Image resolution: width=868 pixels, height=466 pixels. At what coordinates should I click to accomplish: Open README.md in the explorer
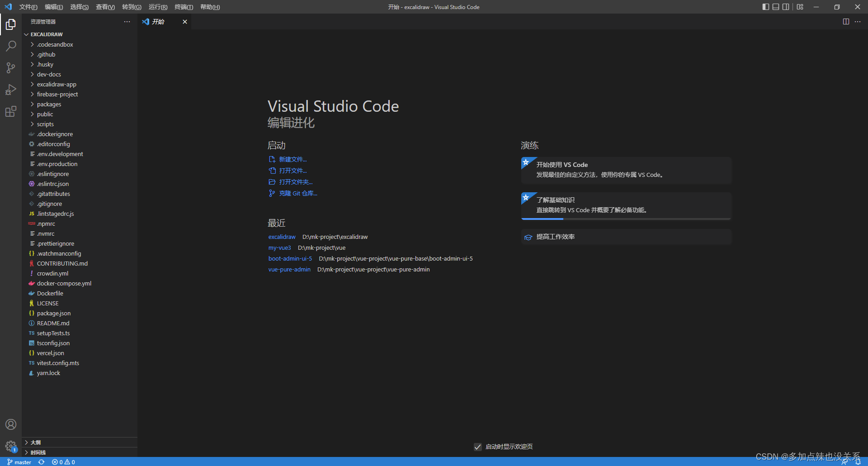79,323
